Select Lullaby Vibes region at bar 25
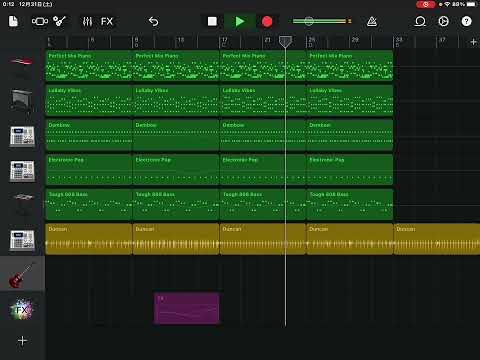The height and width of the screenshot is (360, 480). [x=350, y=100]
